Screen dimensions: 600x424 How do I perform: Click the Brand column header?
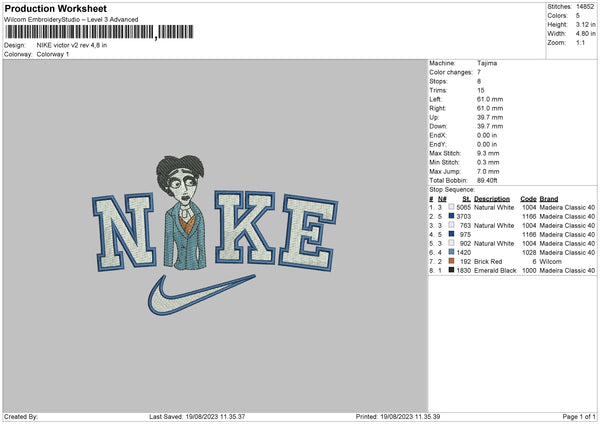(549, 199)
